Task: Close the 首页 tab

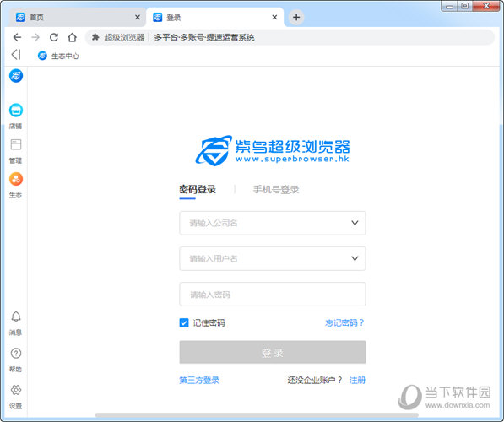Action: [138, 18]
